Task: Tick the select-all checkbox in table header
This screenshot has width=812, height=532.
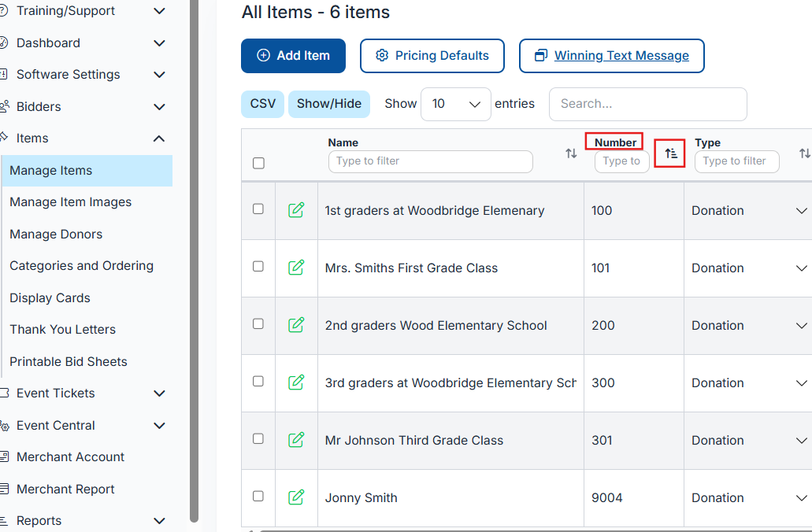Action: pos(258,164)
